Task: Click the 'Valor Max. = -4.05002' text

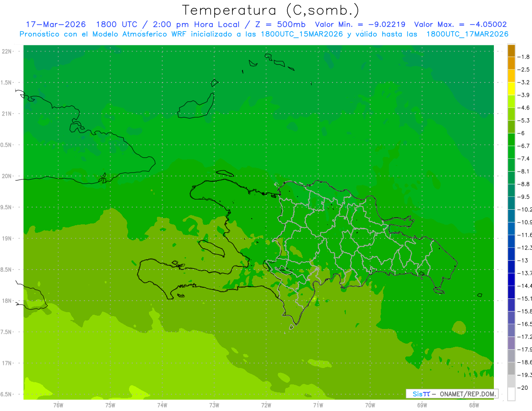Action: pos(460,24)
